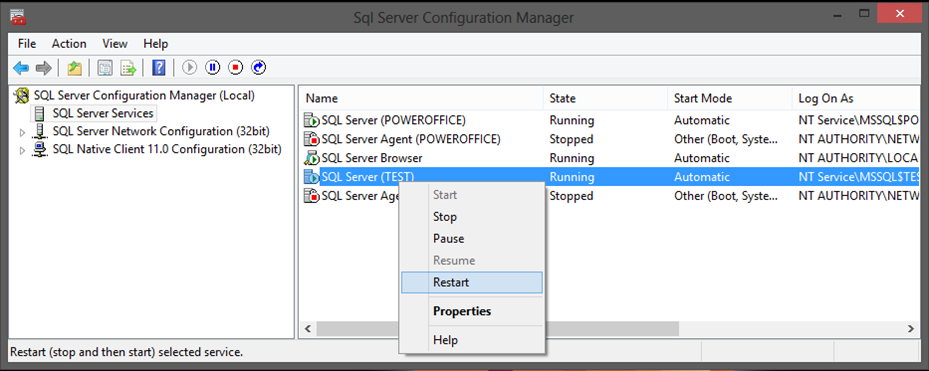Click the SQL Server Services tree icon
This screenshot has width=929, height=371.
(x=40, y=113)
